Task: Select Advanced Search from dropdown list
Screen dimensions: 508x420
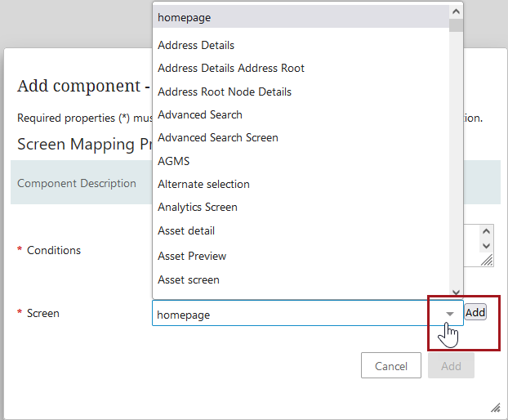Action: pyautogui.click(x=200, y=114)
